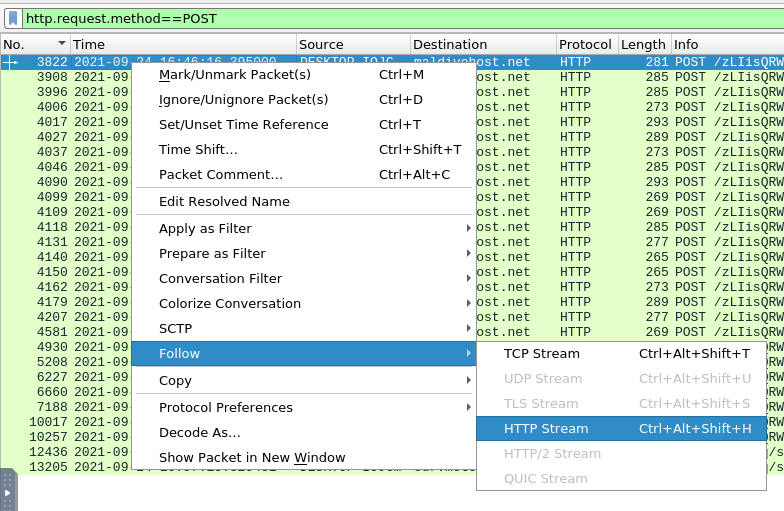The image size is (784, 511).
Task: Click inside the display filter text field
Action: pyautogui.click(x=400, y=18)
